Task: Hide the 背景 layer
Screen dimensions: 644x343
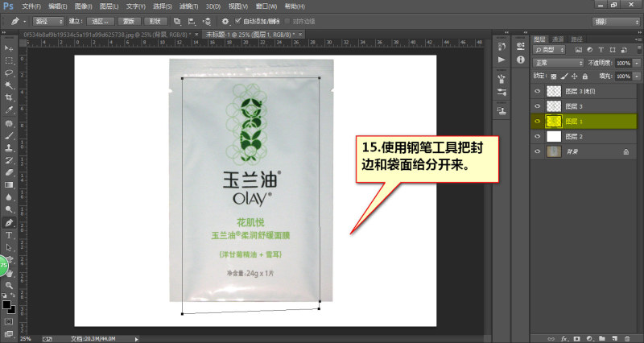Action: coord(537,151)
